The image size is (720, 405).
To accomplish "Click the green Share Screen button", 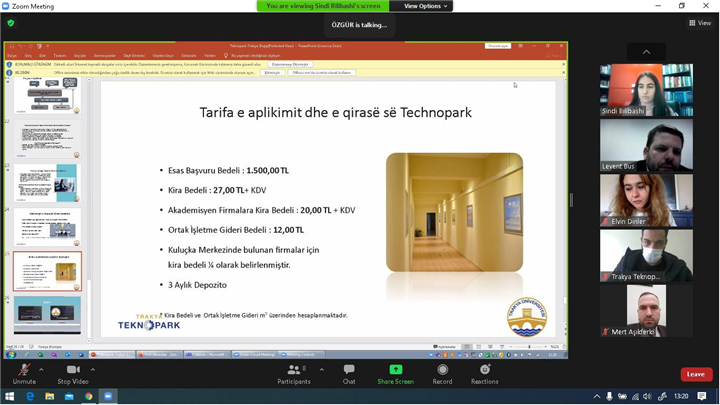I will click(395, 374).
